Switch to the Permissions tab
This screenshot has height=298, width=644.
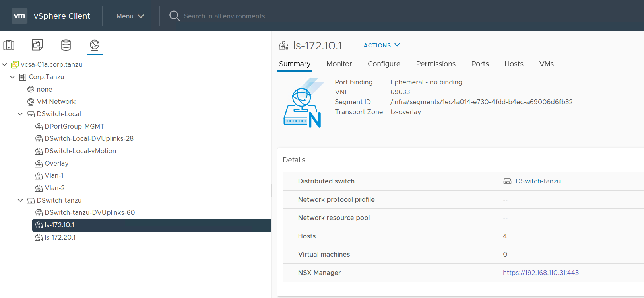[436, 64]
